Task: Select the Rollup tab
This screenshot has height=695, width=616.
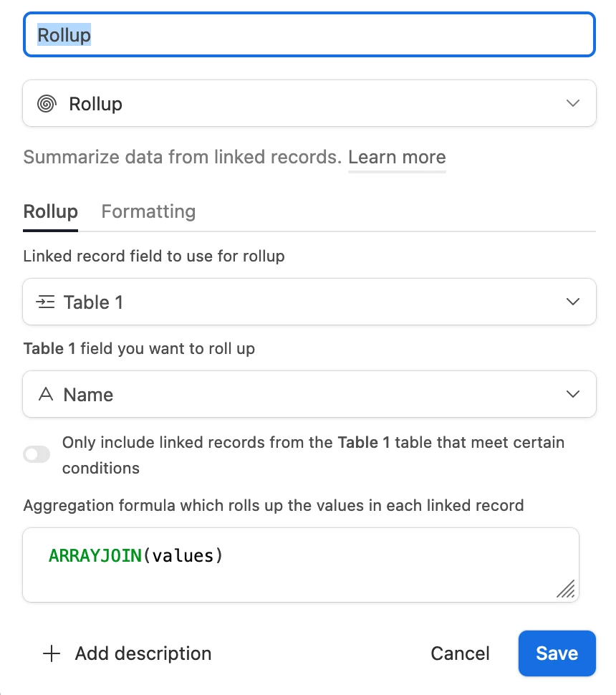Action: coord(51,211)
